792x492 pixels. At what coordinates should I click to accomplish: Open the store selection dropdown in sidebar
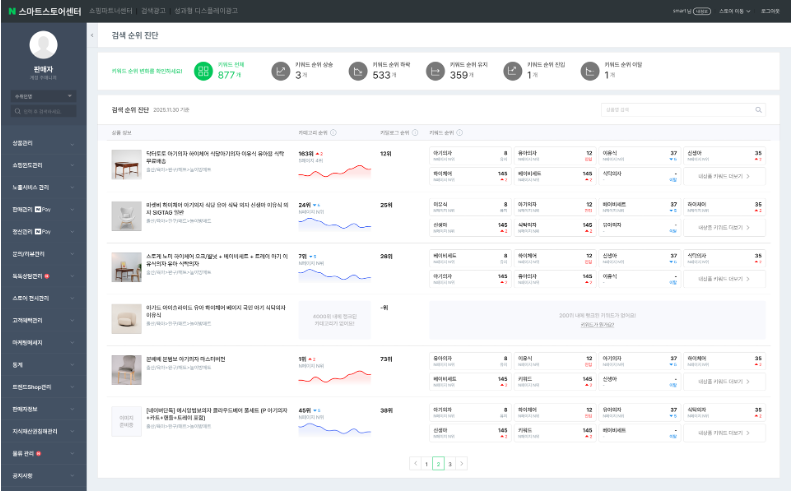(x=43, y=96)
